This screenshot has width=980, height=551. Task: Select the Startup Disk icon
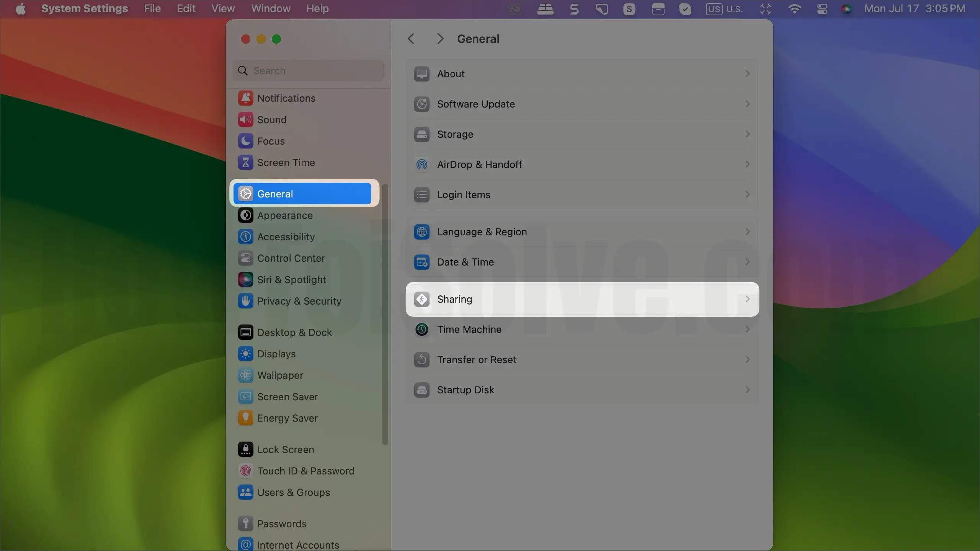422,390
